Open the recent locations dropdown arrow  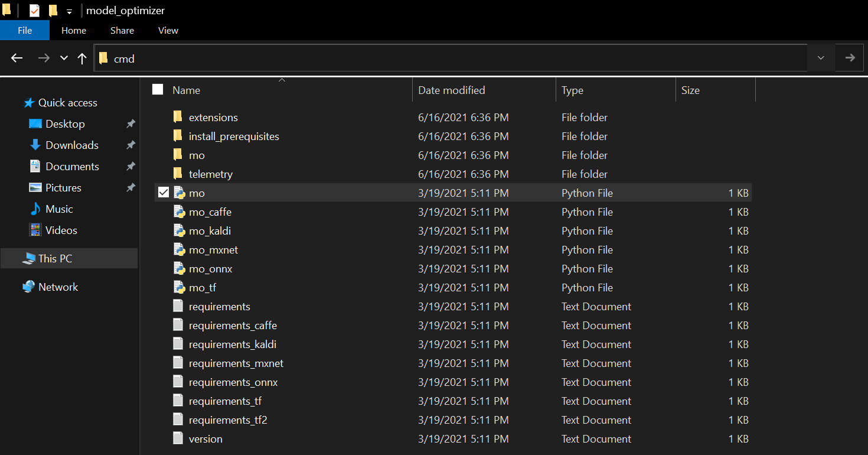64,58
